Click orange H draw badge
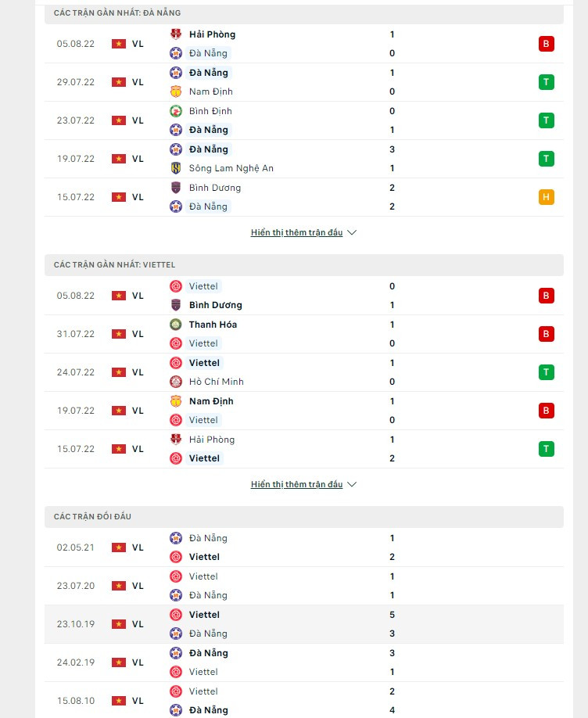Viewport: 588px width, 718px height. point(547,197)
